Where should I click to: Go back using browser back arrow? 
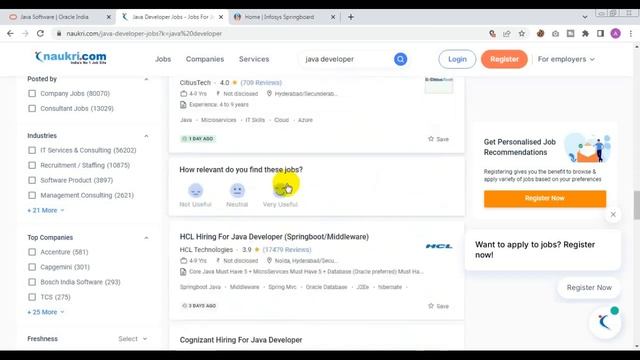tap(10, 33)
